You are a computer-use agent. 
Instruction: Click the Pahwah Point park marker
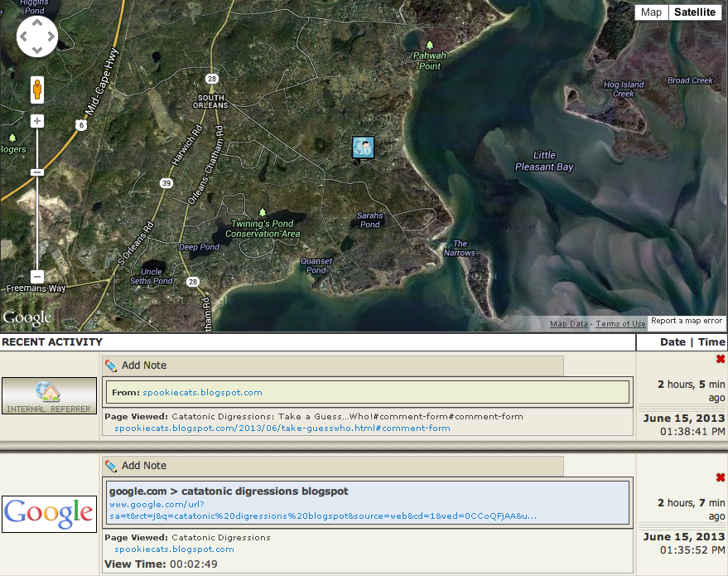(x=430, y=45)
